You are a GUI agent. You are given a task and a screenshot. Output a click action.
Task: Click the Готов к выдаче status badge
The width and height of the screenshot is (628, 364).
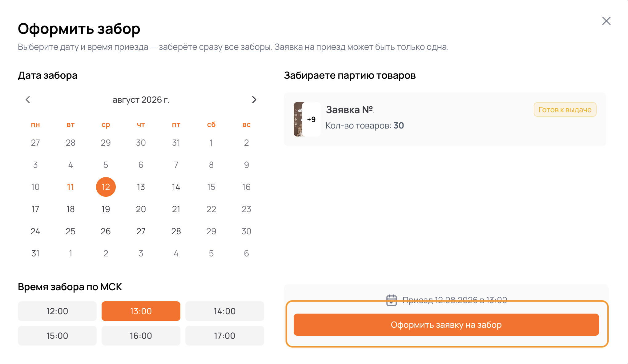click(565, 110)
